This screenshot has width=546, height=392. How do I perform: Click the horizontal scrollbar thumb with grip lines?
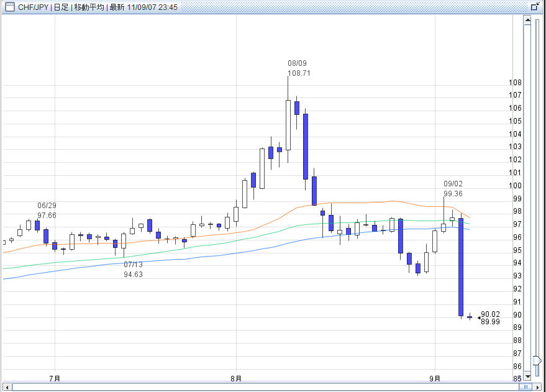526,387
